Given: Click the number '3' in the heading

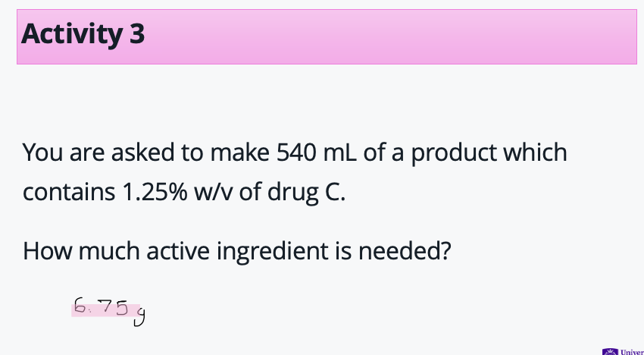Looking at the screenshot, I should pyautogui.click(x=136, y=34).
